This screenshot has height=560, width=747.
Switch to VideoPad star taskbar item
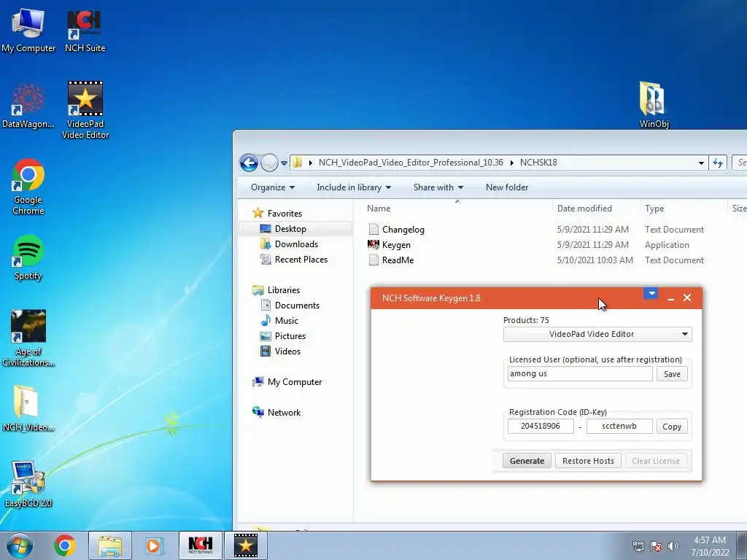pos(246,545)
